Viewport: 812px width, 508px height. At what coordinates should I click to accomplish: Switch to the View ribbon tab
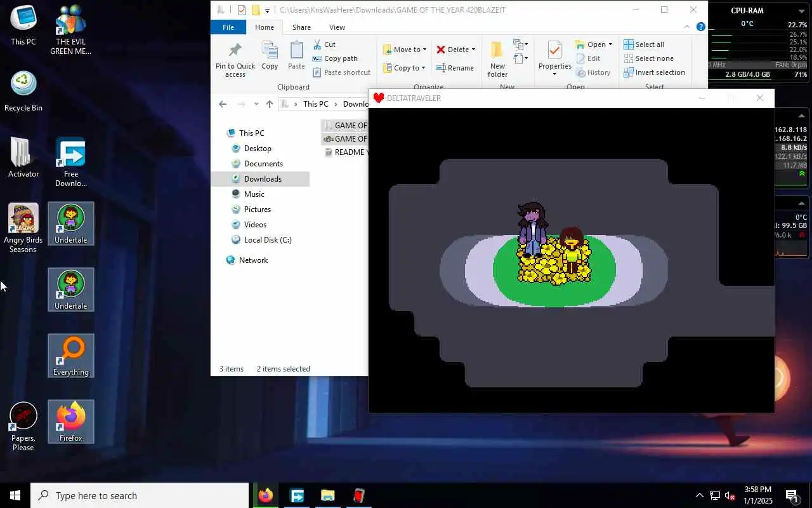coord(337,27)
